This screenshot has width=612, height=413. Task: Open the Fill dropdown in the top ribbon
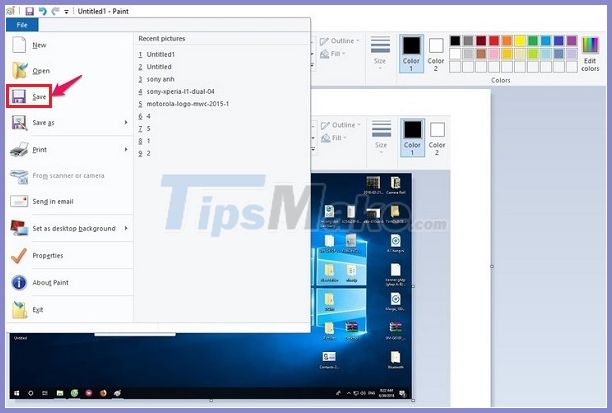tap(333, 54)
